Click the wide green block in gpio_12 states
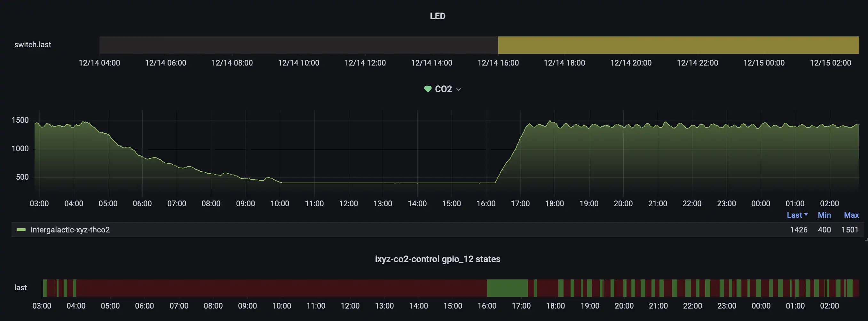The height and width of the screenshot is (321, 868). 507,288
